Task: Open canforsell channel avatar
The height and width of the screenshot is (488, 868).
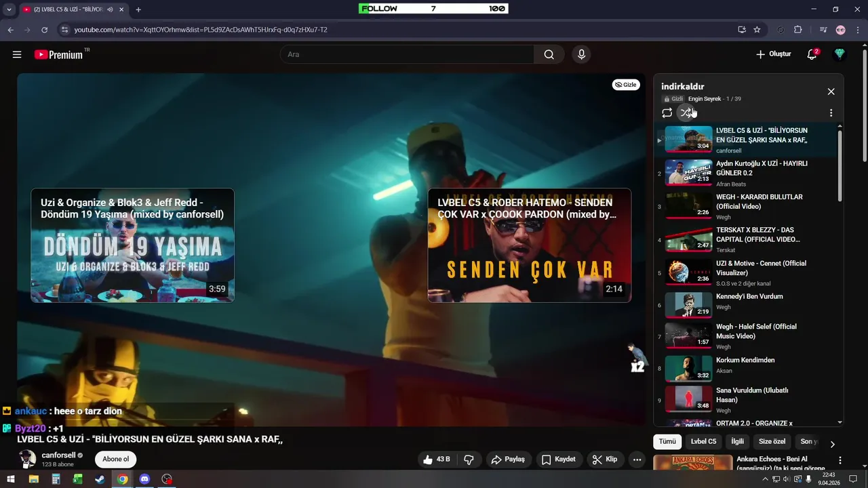Action: (28, 460)
